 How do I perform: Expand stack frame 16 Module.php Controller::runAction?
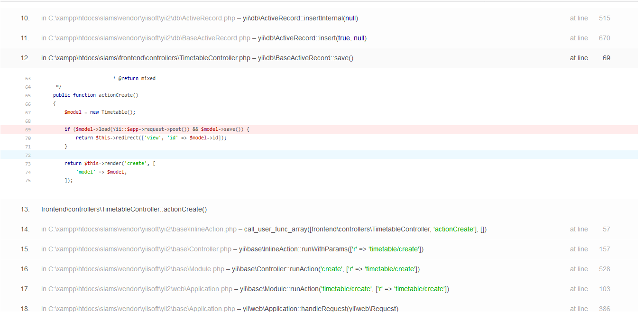(x=319, y=269)
